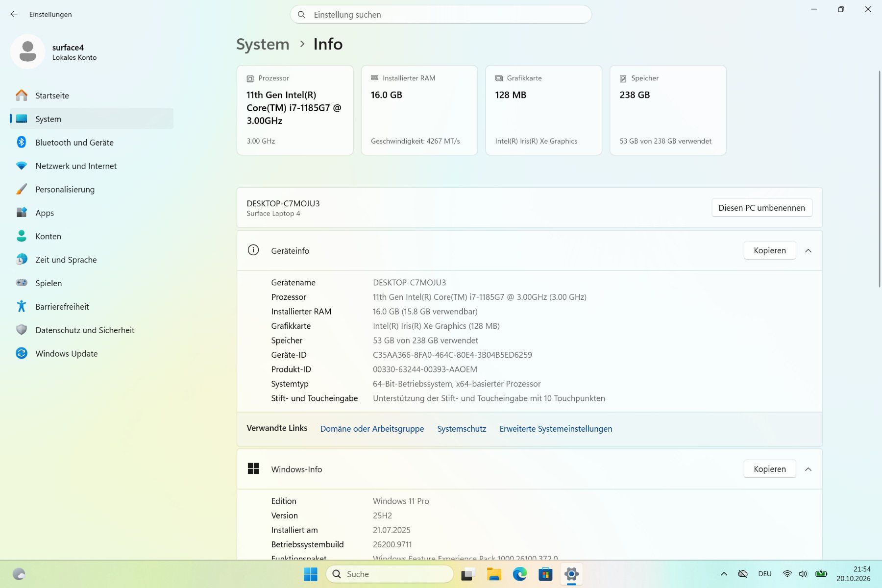
Task: Show hidden tray icons chevron
Action: click(x=724, y=574)
